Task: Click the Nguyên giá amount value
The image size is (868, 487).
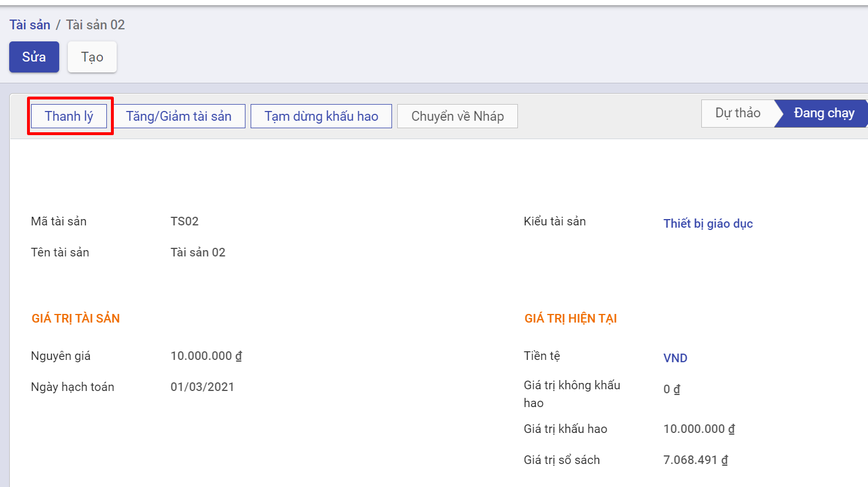Action: [206, 356]
